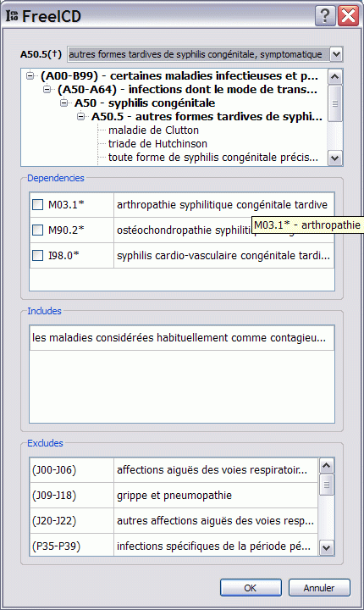Open the A50.5 label dropdown arrow
The height and width of the screenshot is (610, 364).
336,54
